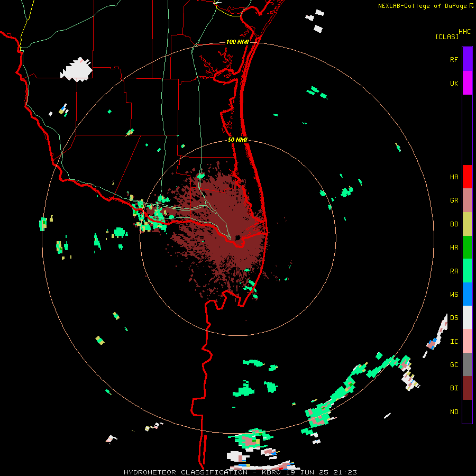Click the GR legend label
Screen dimensions: 476x476
click(x=454, y=200)
